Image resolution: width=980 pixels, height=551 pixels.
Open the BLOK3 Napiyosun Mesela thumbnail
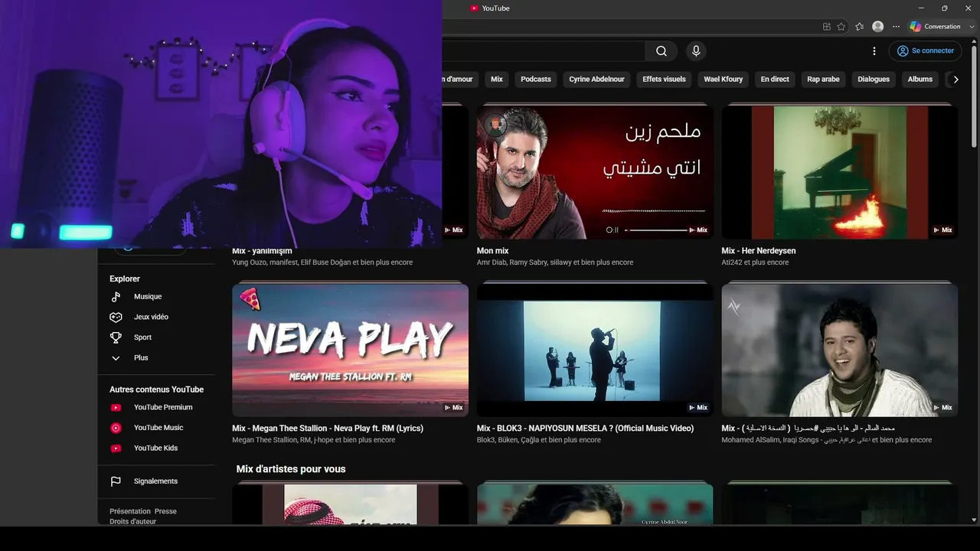tap(595, 350)
